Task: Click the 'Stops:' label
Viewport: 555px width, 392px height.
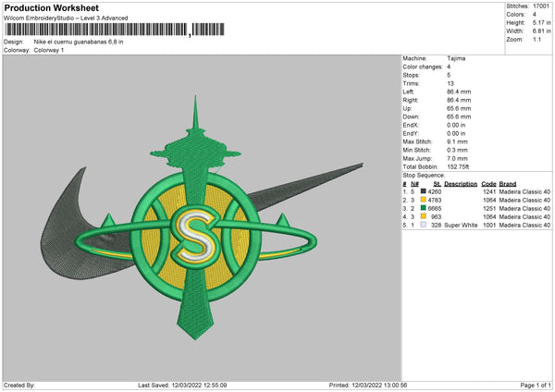Action: tap(411, 75)
